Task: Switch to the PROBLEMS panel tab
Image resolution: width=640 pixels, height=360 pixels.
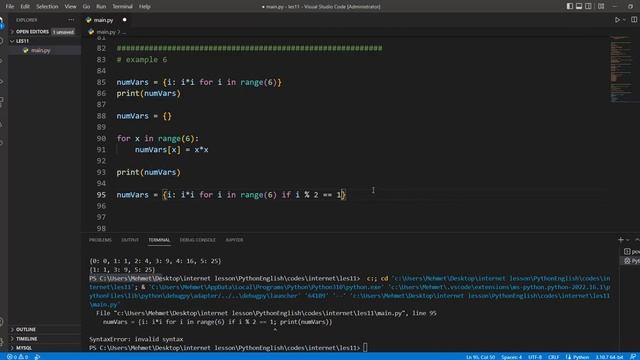Action: point(100,240)
